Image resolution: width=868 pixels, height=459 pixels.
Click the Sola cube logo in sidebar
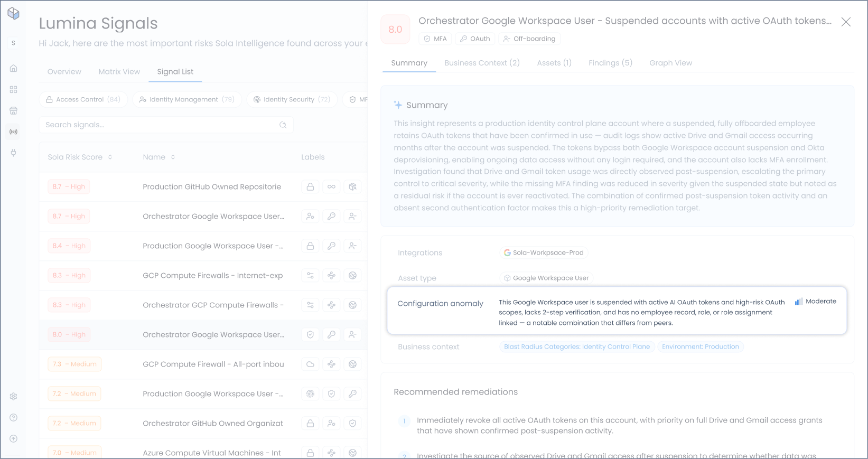pyautogui.click(x=14, y=14)
